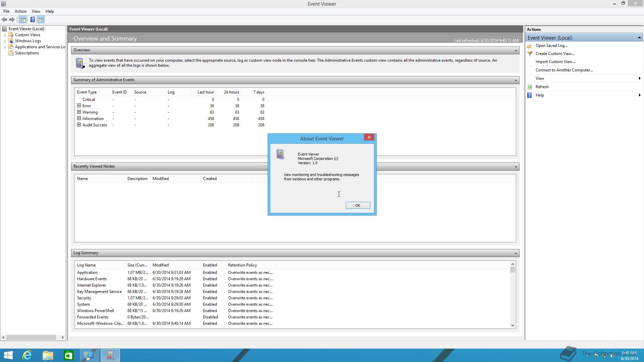
Task: Expand the Warning event type row
Action: [x=79, y=112]
